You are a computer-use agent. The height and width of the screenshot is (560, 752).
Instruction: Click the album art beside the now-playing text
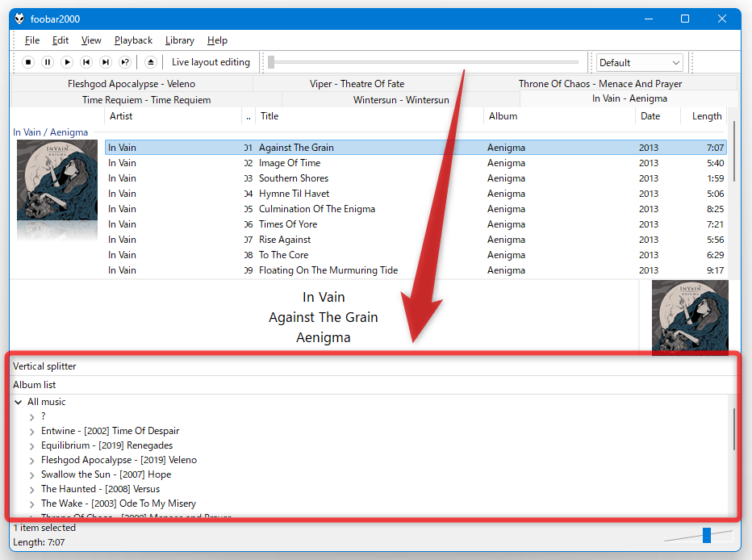click(x=690, y=317)
